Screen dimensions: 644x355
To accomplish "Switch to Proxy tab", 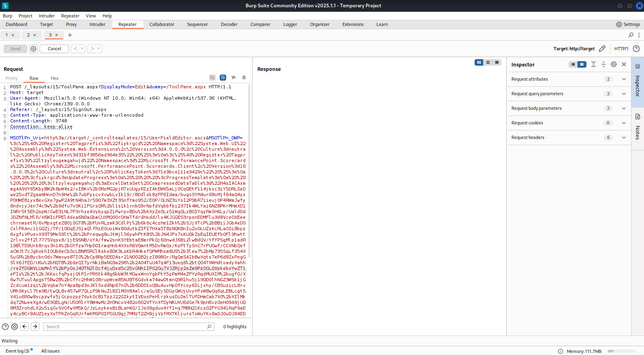I will (71, 25).
